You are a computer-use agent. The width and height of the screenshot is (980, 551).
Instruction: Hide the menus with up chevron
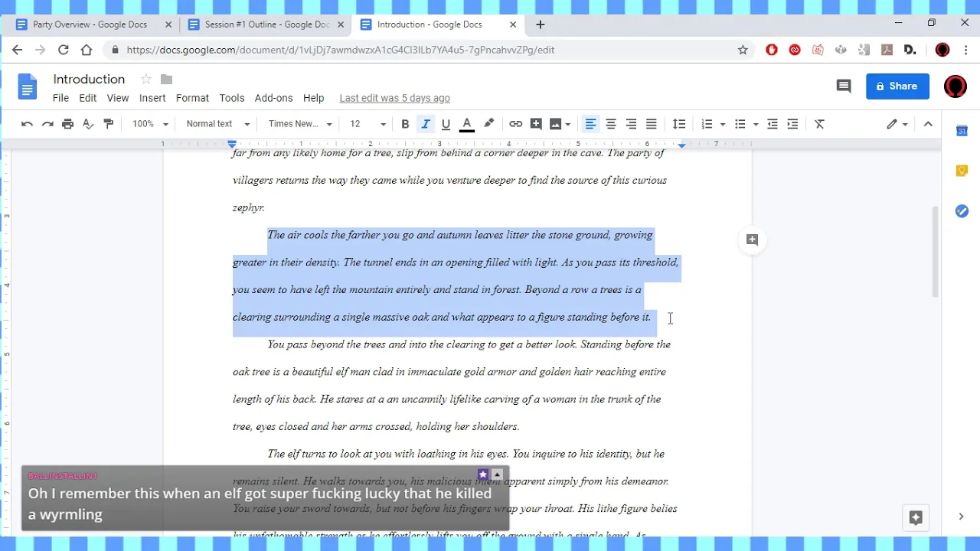[928, 124]
